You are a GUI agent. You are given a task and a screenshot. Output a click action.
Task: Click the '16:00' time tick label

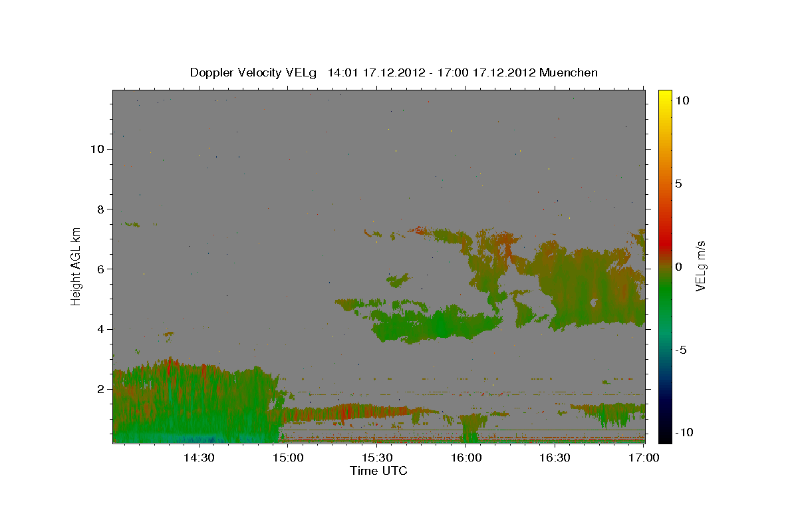[x=466, y=458]
